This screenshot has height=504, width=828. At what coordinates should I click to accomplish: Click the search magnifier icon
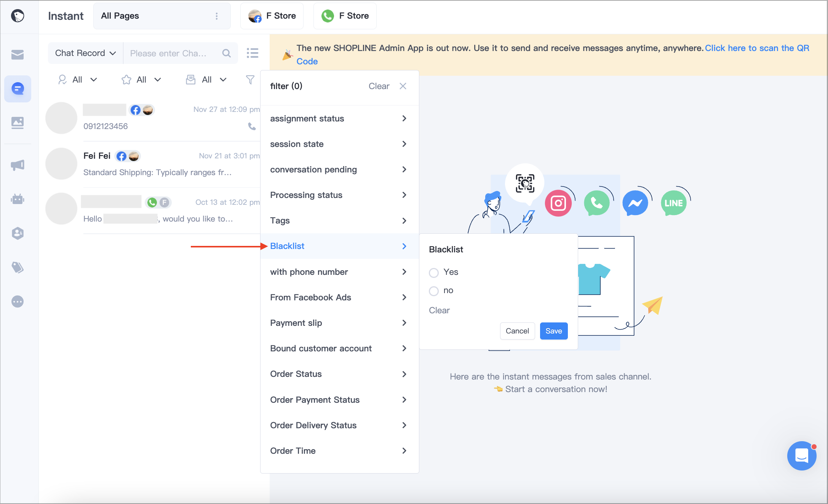pyautogui.click(x=227, y=53)
